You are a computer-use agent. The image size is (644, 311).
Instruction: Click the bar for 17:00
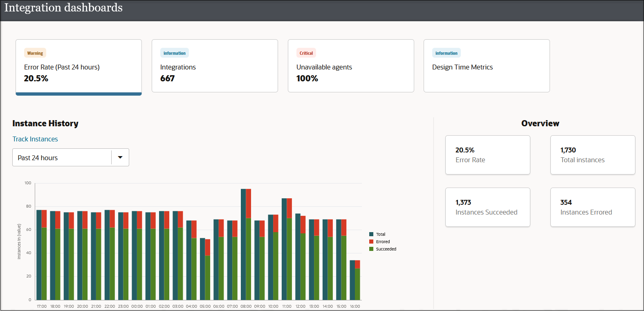click(x=42, y=255)
